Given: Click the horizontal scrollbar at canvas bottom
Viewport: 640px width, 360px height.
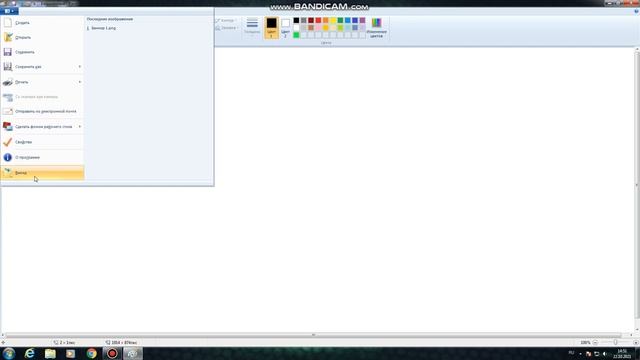Looking at the screenshot, I should pos(313,335).
